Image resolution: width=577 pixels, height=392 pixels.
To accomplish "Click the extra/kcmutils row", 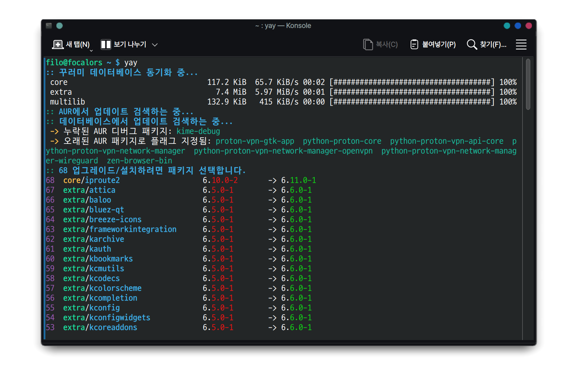I will point(179,268).
